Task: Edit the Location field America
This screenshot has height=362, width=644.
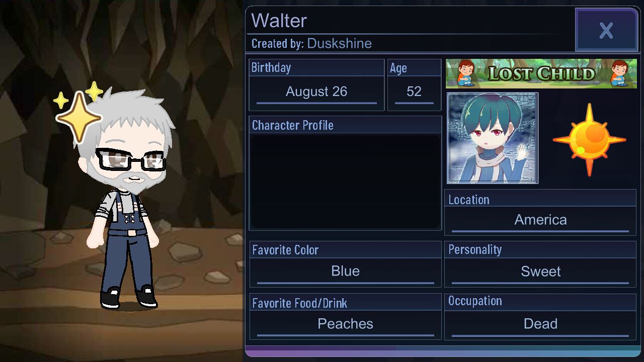Action: 540,220
